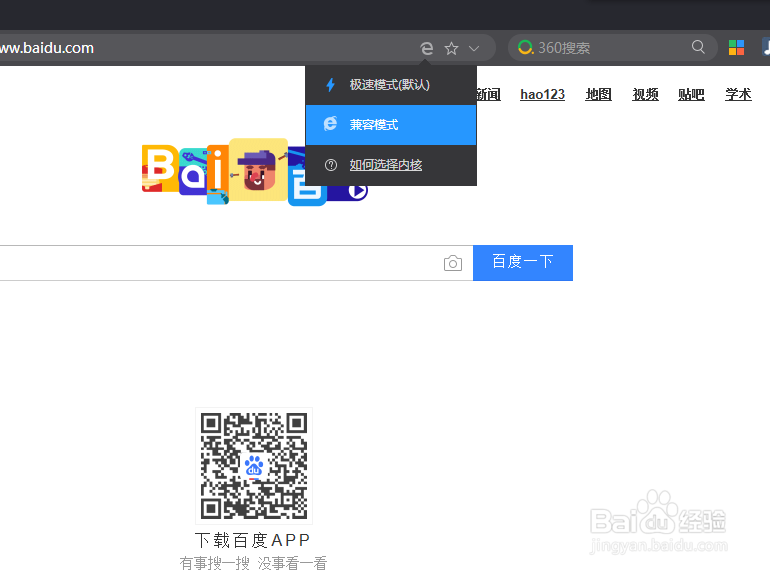Click the 360 search engine logo icon

(x=525, y=47)
